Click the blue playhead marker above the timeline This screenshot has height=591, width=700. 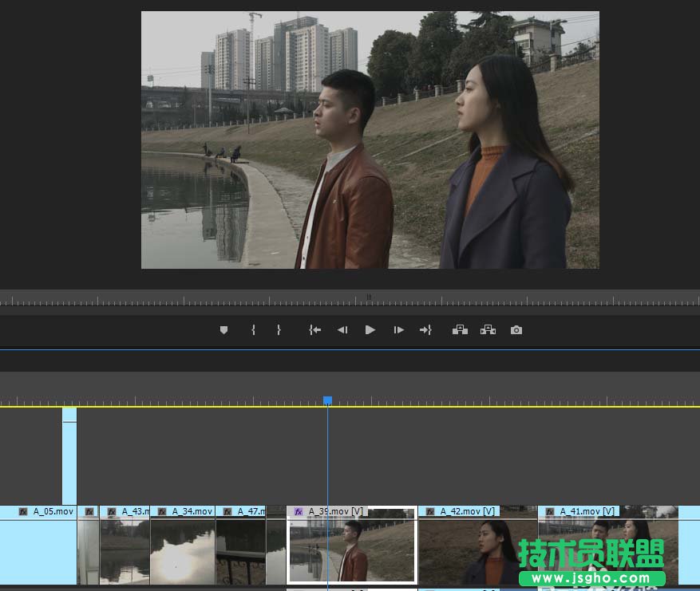coord(328,401)
